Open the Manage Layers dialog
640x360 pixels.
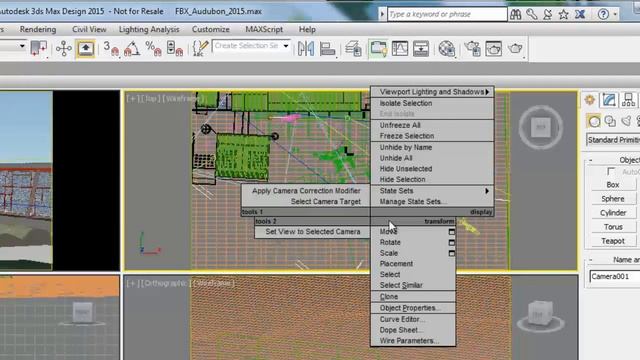[x=353, y=49]
